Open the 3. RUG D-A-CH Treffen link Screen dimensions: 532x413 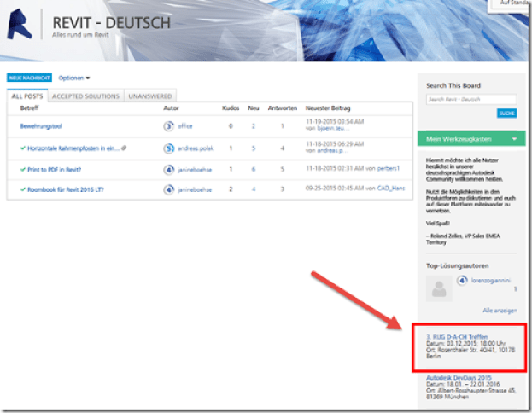tap(457, 337)
